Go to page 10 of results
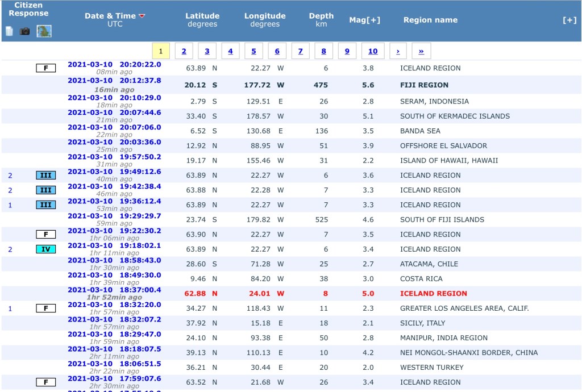 tap(372, 51)
